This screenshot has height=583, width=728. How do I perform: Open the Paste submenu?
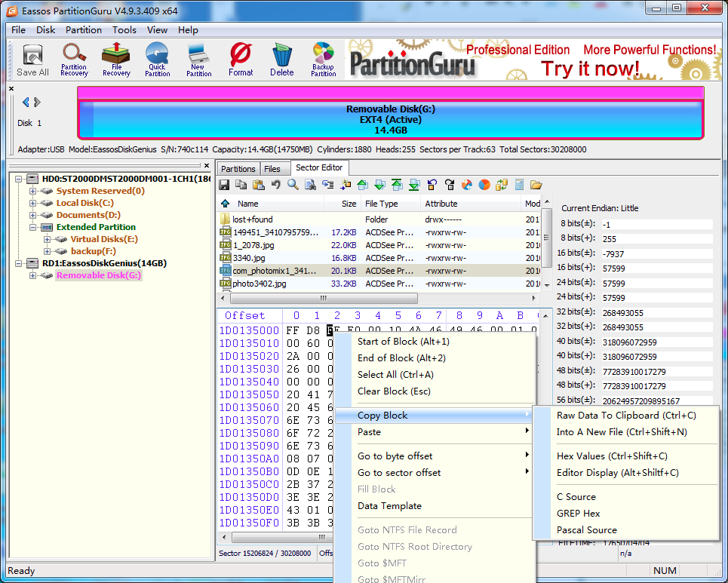click(435, 432)
